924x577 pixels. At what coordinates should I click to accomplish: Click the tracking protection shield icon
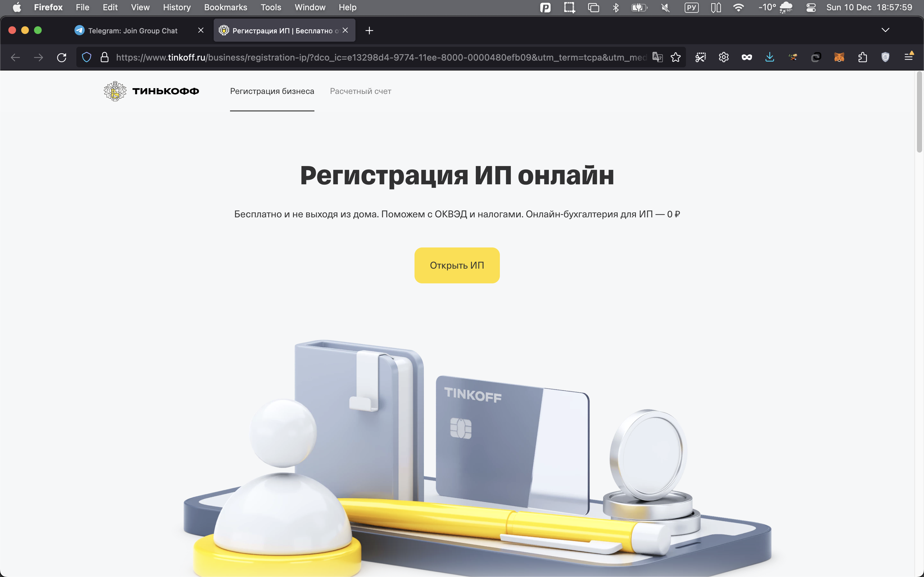click(x=87, y=58)
